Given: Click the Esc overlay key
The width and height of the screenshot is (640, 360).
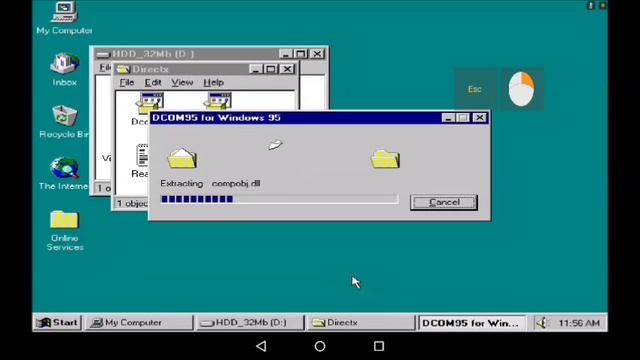Looking at the screenshot, I should pyautogui.click(x=475, y=89).
